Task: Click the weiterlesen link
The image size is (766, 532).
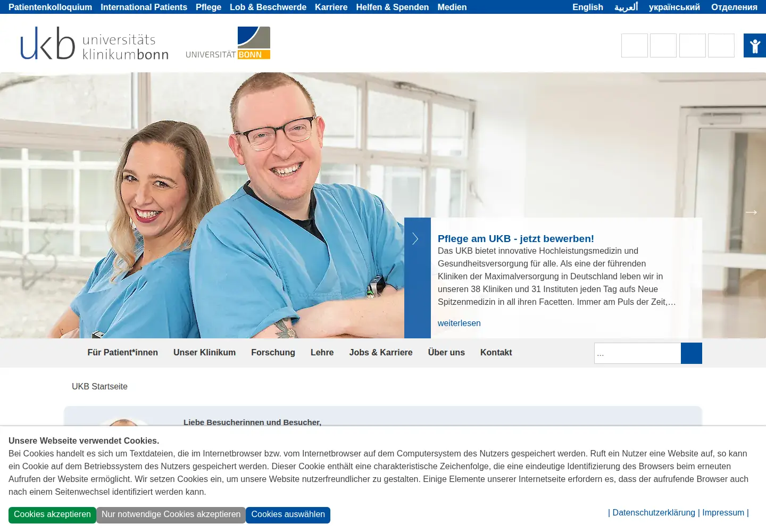Action: pyautogui.click(x=459, y=323)
